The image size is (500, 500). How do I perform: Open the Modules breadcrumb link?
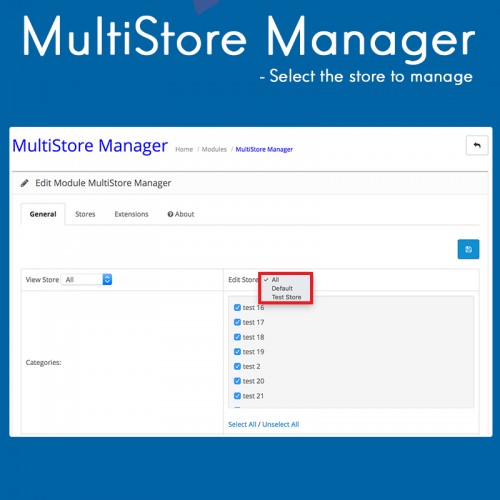[214, 149]
